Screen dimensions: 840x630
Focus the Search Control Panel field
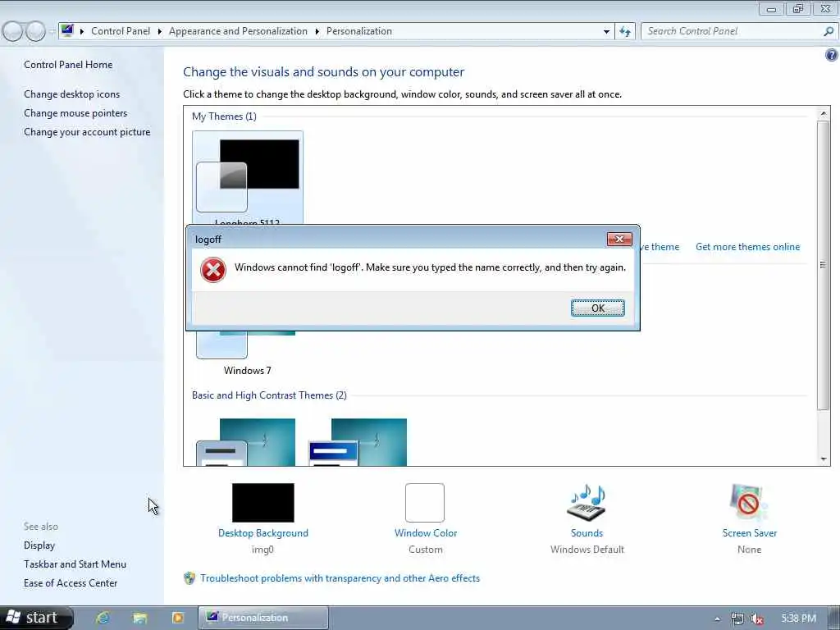click(732, 31)
